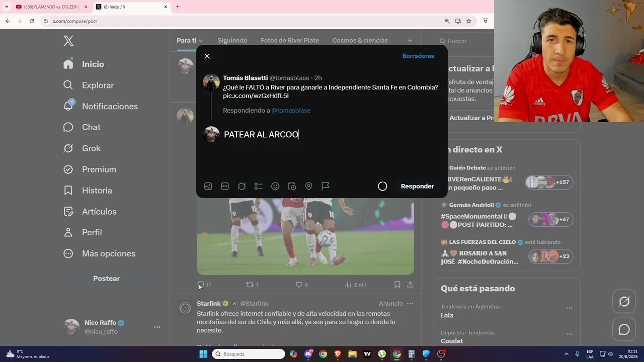Screen dimensions: 644x362
Task: Open the pic.x.com/wzGxHdfL5I link
Action: 256,96
